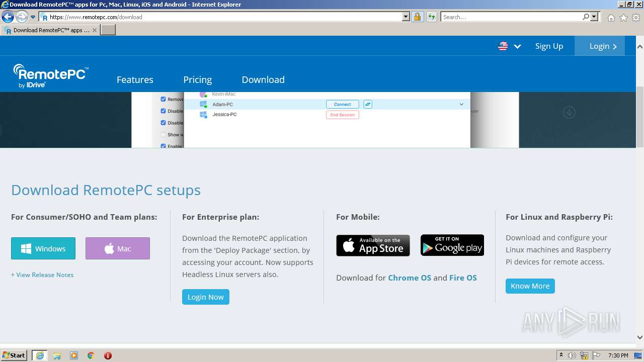Click the Login button
Viewport: 644px width, 362px height.
coord(600,46)
